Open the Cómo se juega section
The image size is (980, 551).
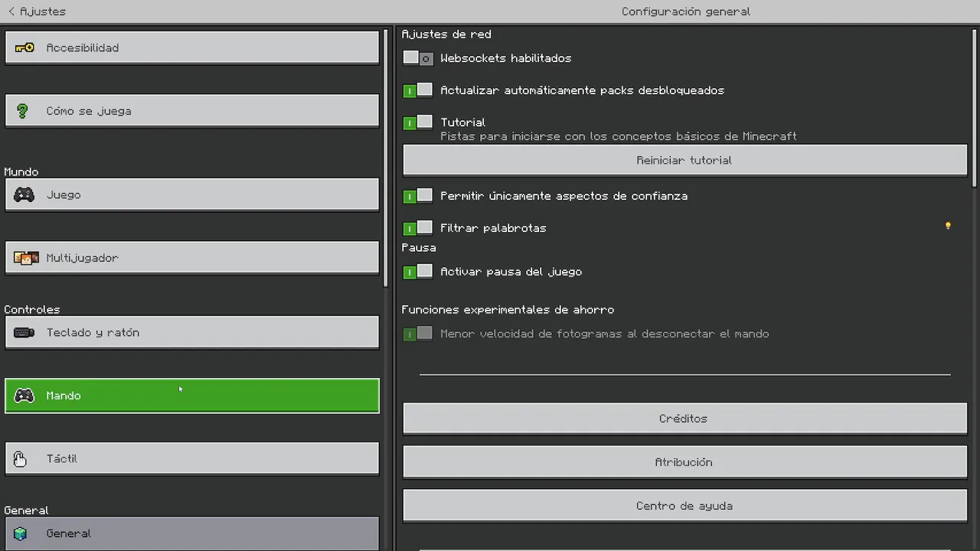[x=192, y=111]
